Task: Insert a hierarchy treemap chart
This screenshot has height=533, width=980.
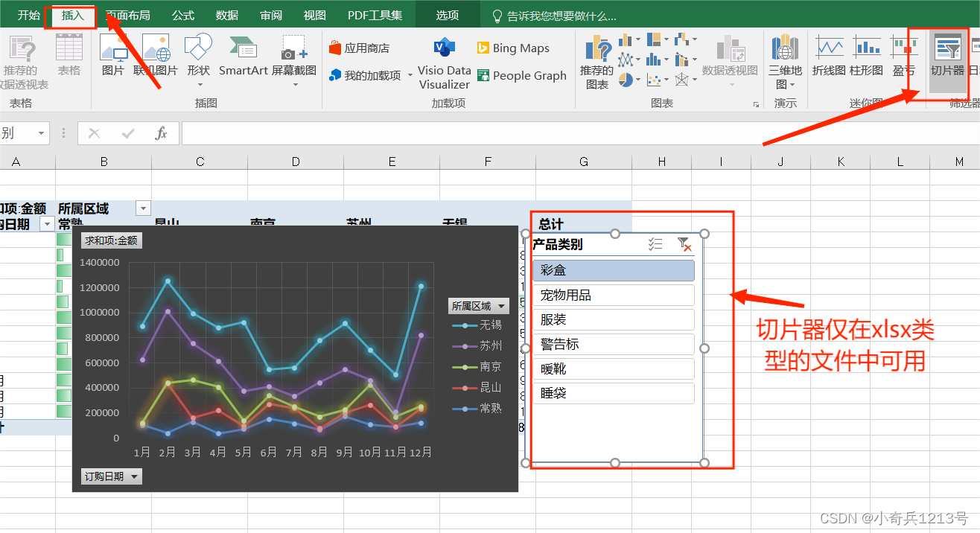Action: click(658, 39)
